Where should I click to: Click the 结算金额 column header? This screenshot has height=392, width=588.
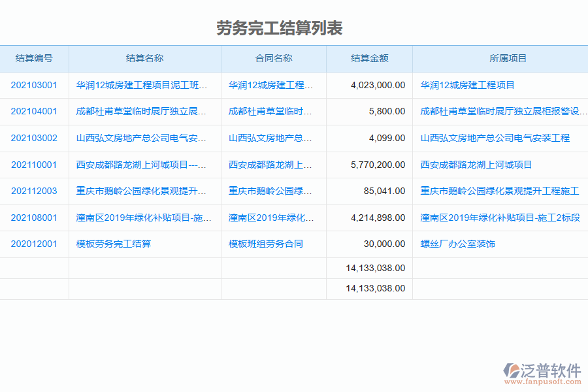369,58
